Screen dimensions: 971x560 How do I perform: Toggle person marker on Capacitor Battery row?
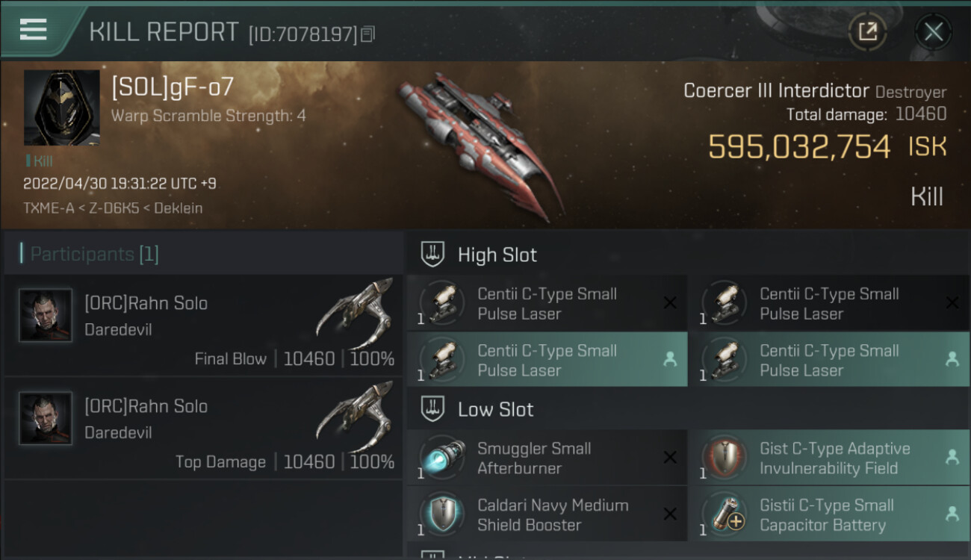point(952,514)
